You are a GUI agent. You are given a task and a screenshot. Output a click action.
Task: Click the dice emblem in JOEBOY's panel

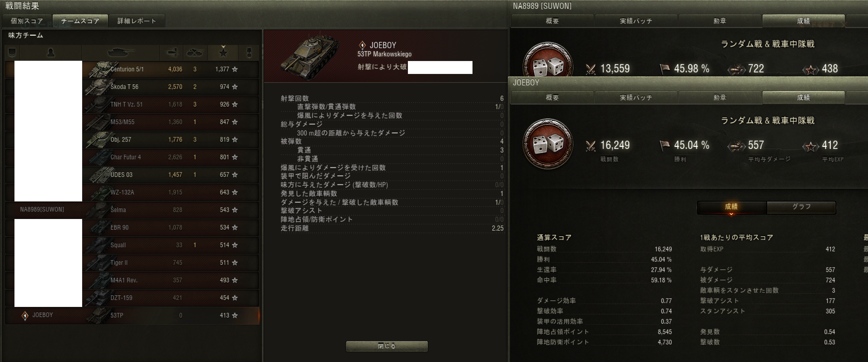click(548, 144)
